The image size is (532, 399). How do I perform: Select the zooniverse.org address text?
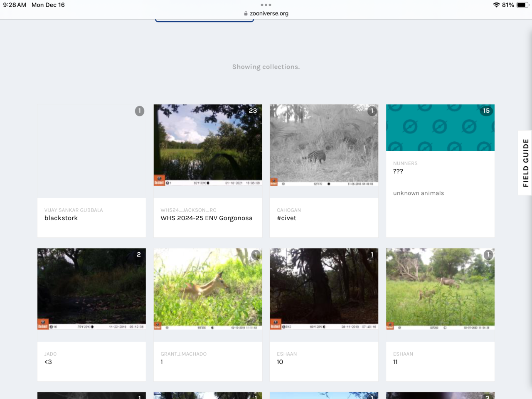269,13
